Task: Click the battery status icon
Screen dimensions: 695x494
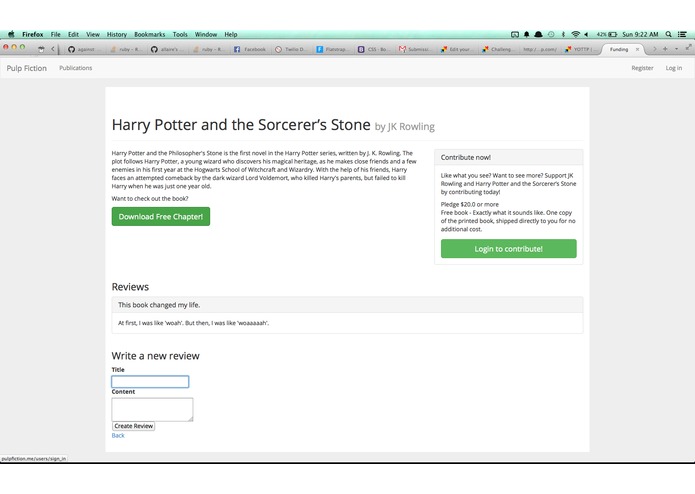Action: [x=613, y=34]
